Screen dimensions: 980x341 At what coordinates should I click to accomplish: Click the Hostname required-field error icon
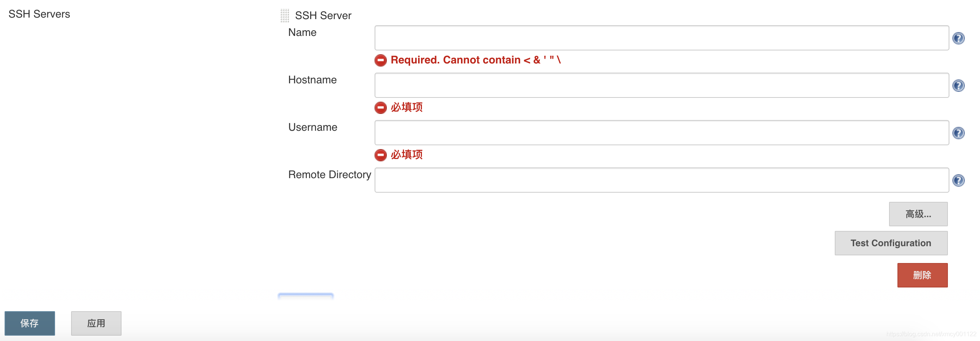pos(381,108)
